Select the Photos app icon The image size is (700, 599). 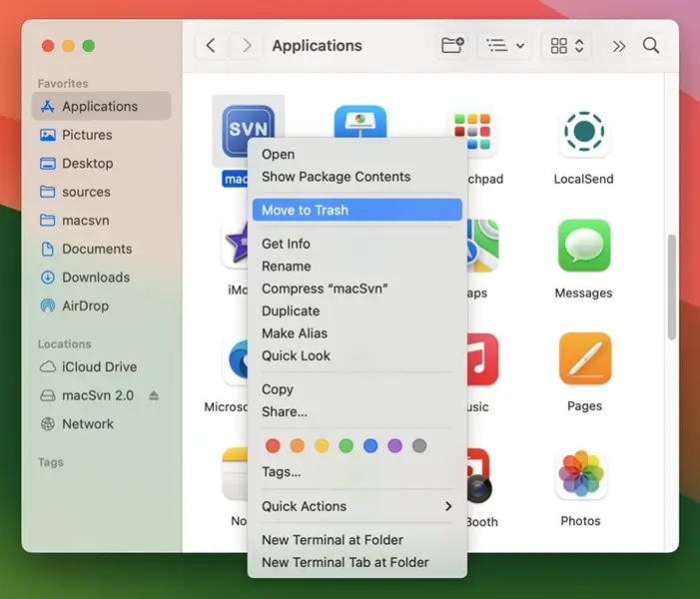coord(581,473)
